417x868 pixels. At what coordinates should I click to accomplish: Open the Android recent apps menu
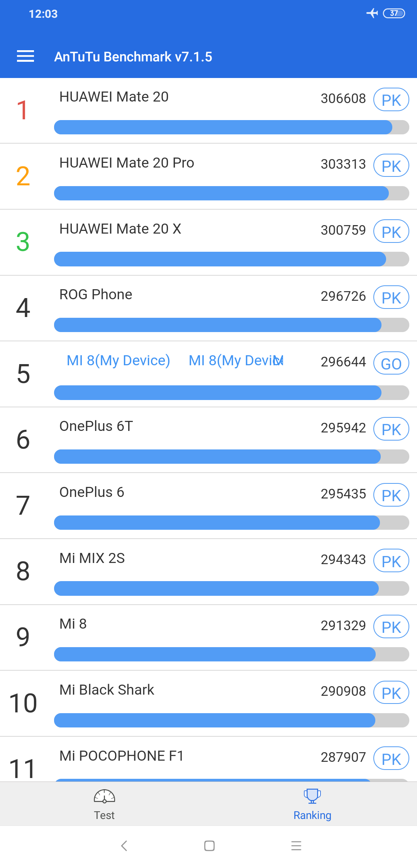(x=296, y=846)
